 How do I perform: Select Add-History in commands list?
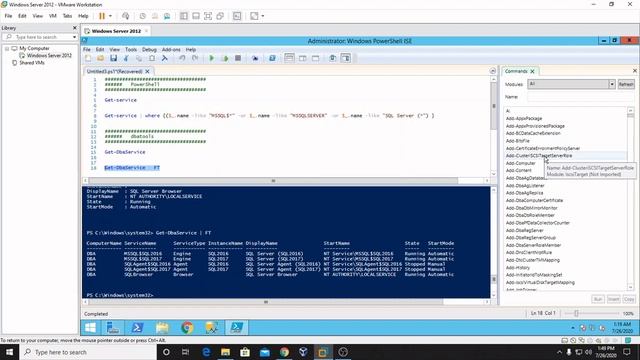point(518,268)
